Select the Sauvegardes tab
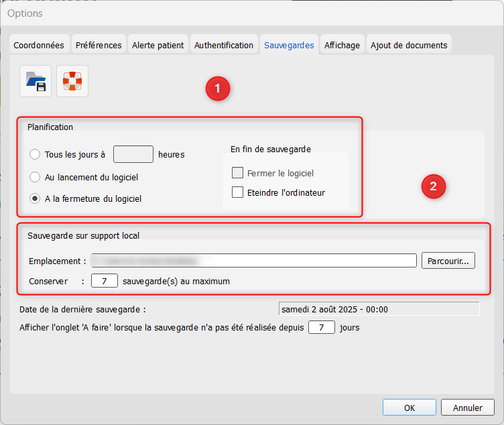The height and width of the screenshot is (425, 504). pyautogui.click(x=289, y=45)
